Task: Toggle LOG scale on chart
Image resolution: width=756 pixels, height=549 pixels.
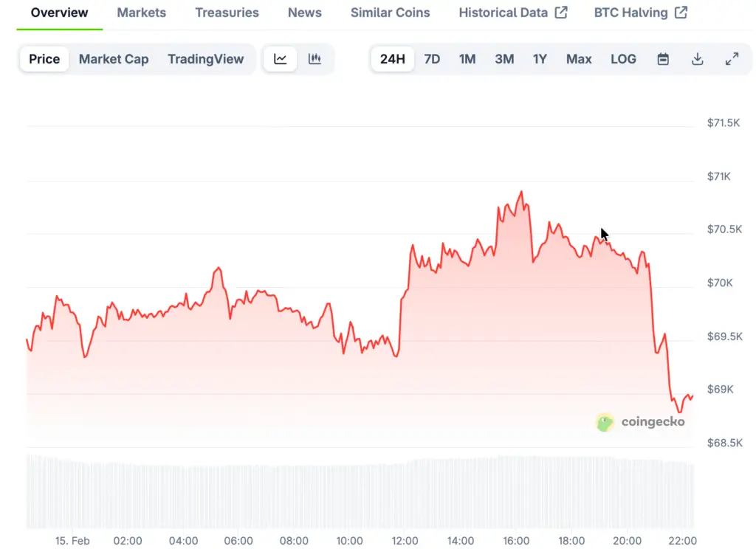Action: point(623,59)
